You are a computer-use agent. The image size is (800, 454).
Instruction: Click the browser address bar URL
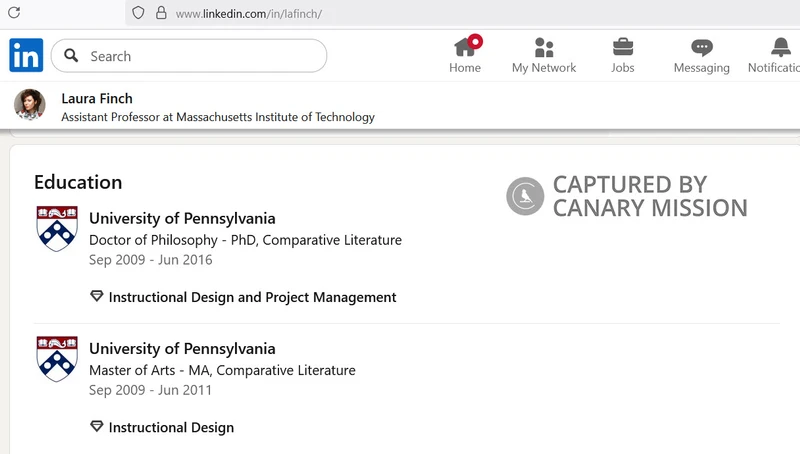[x=249, y=14]
